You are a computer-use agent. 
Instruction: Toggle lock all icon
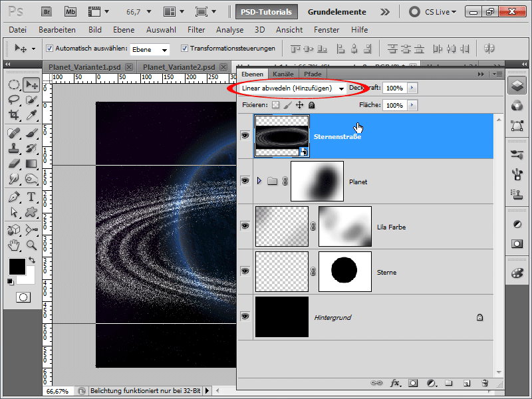coord(311,105)
